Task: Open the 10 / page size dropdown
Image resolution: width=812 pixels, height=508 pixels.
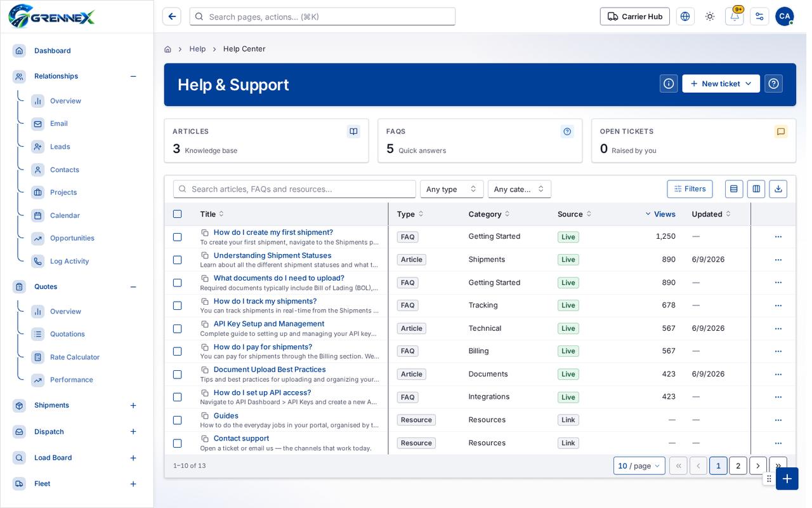Action: tap(639, 465)
